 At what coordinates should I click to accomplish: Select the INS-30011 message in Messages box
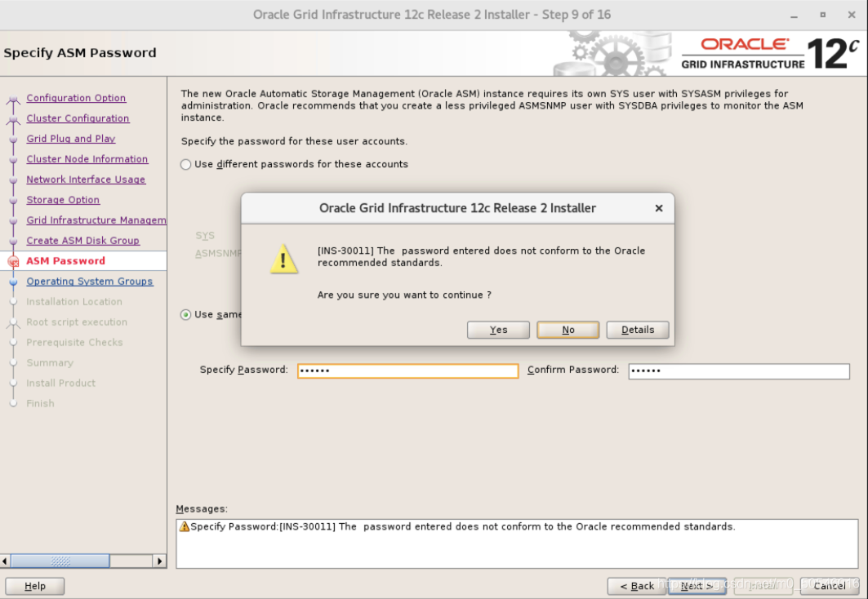pos(463,526)
